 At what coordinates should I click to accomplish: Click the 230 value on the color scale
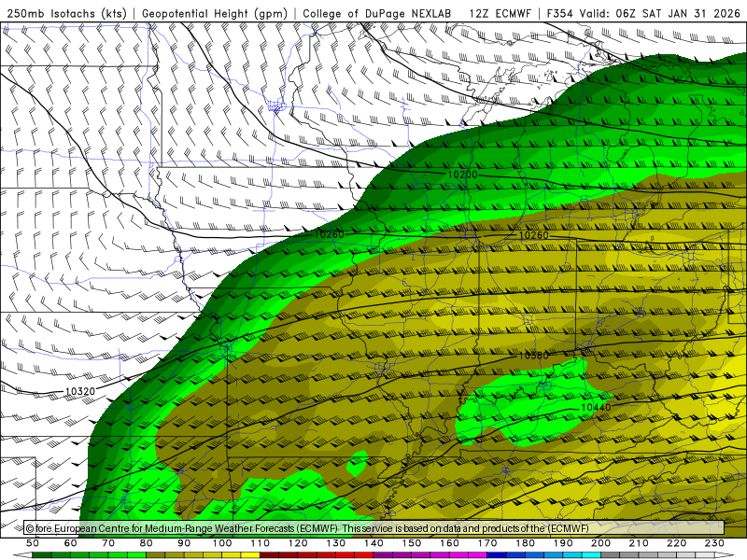(x=714, y=543)
